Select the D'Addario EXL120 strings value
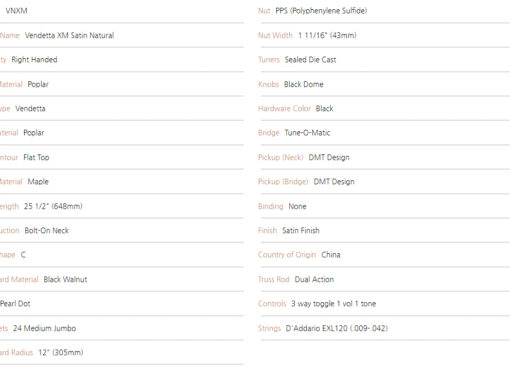The image size is (510, 382). [337, 328]
